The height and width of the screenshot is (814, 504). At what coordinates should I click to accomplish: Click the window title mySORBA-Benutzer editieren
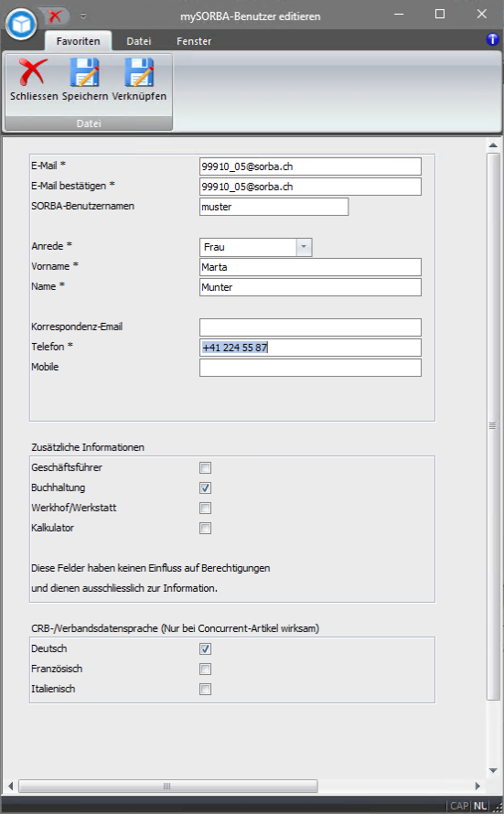point(251,16)
